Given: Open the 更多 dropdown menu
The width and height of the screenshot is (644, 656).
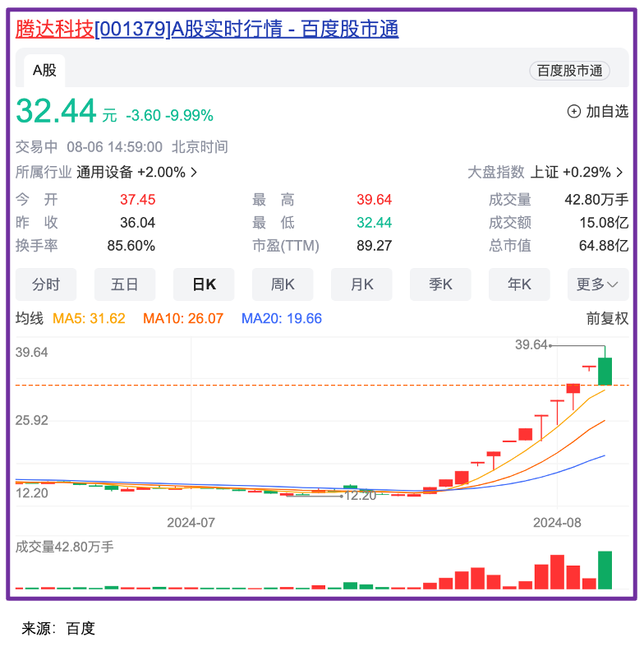Looking at the screenshot, I should pyautogui.click(x=597, y=284).
